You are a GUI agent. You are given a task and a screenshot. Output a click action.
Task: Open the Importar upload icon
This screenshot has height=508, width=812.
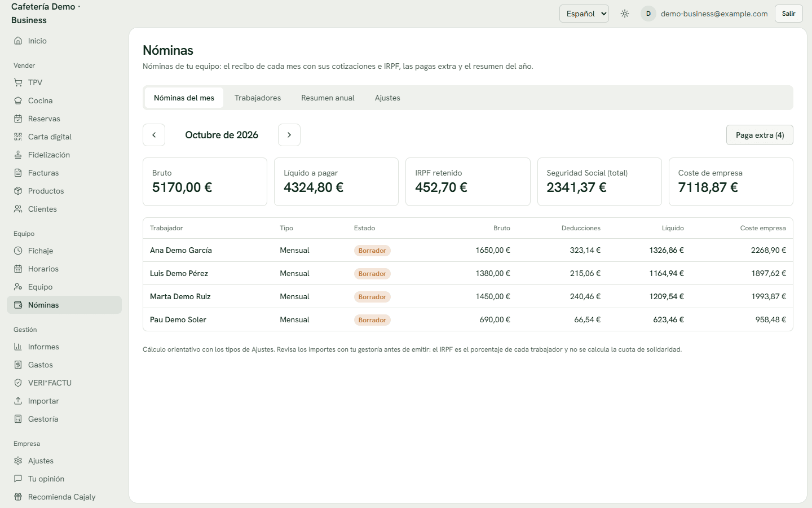pos(18,401)
